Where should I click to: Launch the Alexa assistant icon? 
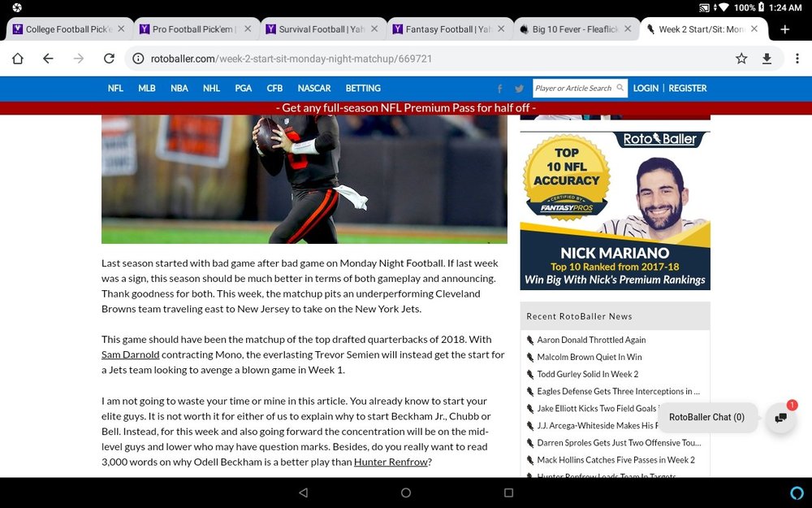[797, 493]
